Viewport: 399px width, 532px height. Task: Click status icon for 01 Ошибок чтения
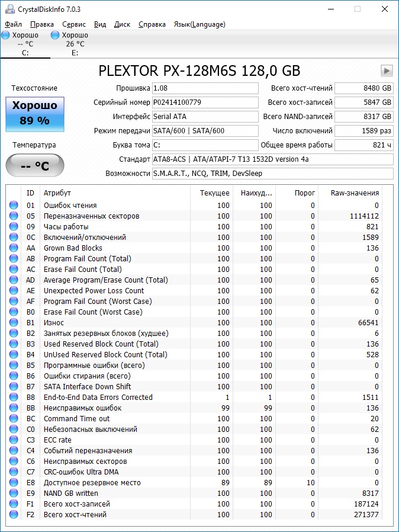pos(14,205)
